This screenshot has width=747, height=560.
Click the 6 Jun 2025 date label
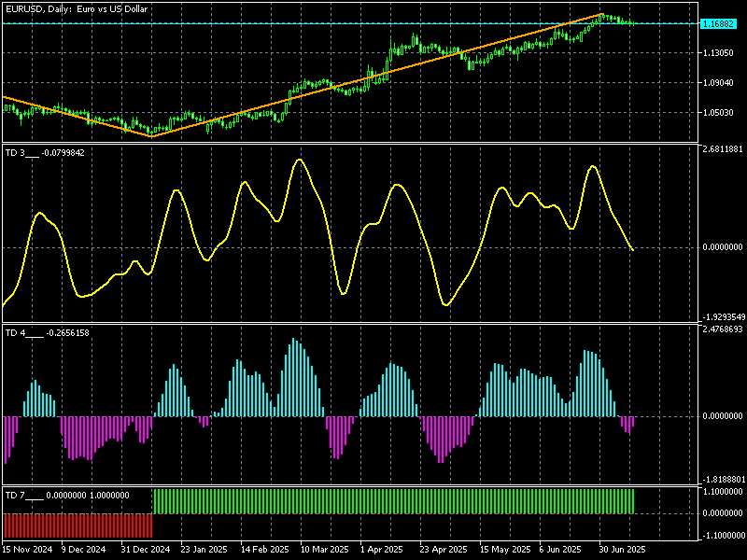[560, 549]
